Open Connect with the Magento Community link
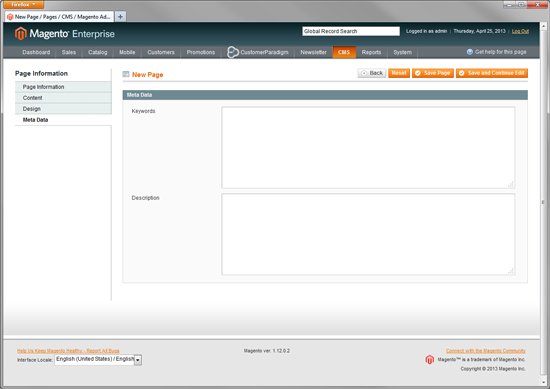The image size is (550, 389). coord(486,351)
